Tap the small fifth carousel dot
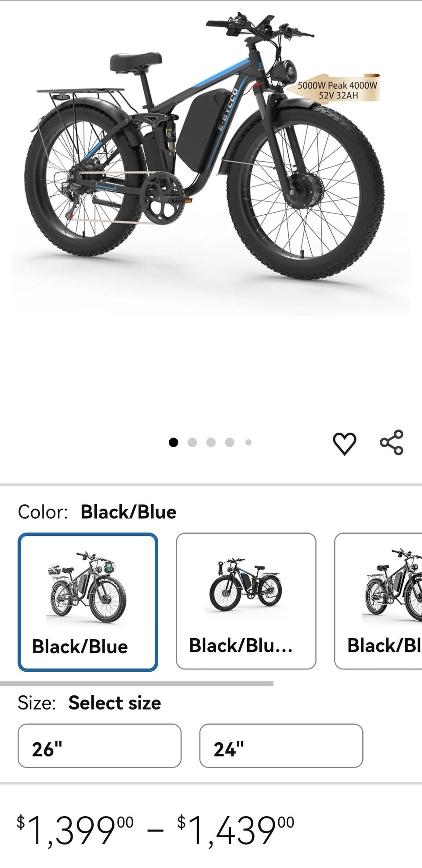The image size is (422, 868). tap(248, 442)
